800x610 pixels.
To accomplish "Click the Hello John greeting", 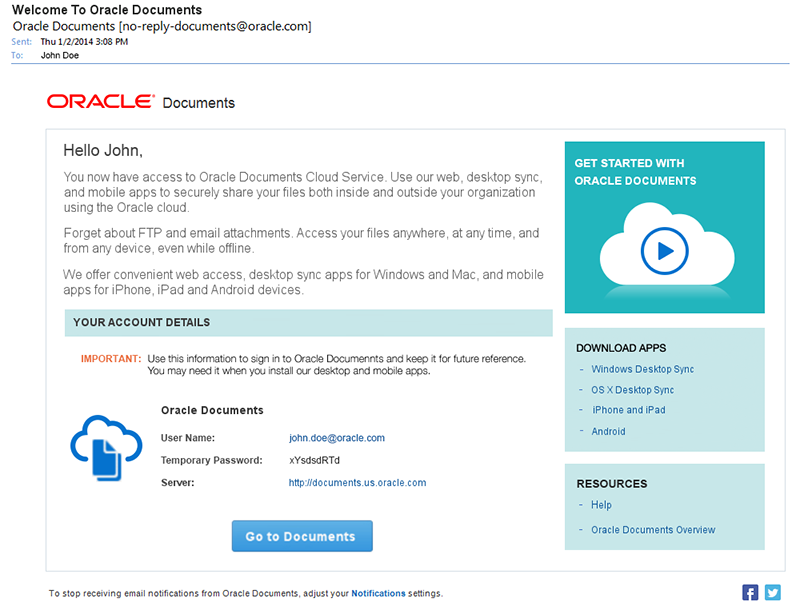I will pyautogui.click(x=103, y=150).
